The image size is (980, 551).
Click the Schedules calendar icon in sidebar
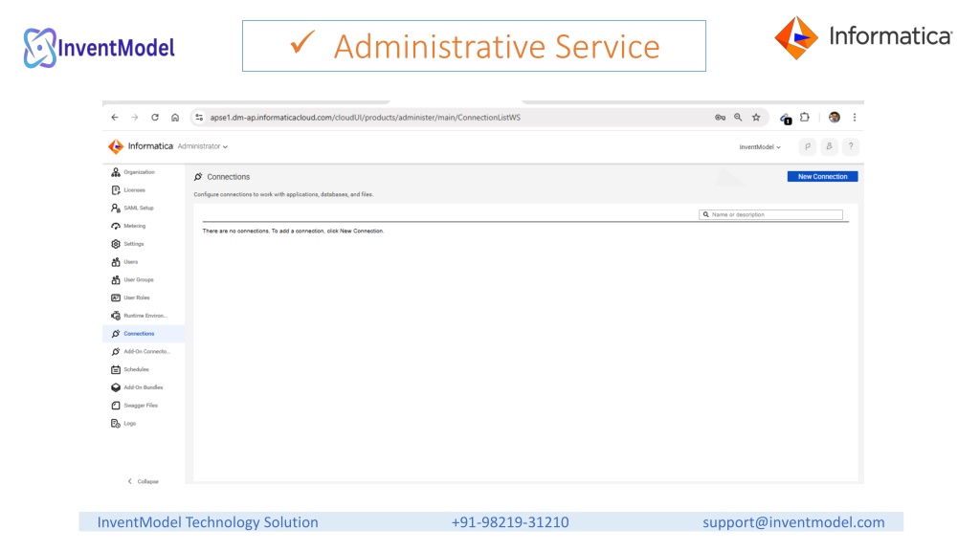(116, 370)
